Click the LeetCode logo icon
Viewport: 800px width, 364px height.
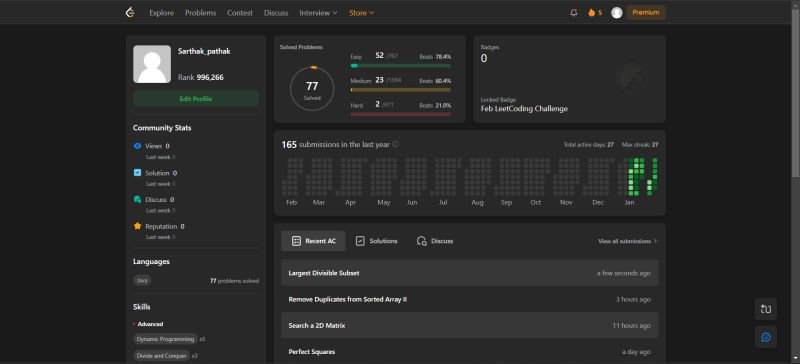pyautogui.click(x=130, y=13)
